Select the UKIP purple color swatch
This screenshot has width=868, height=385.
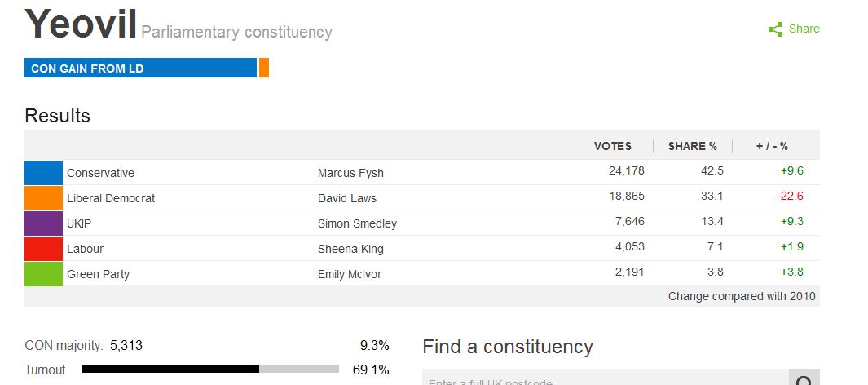43,223
